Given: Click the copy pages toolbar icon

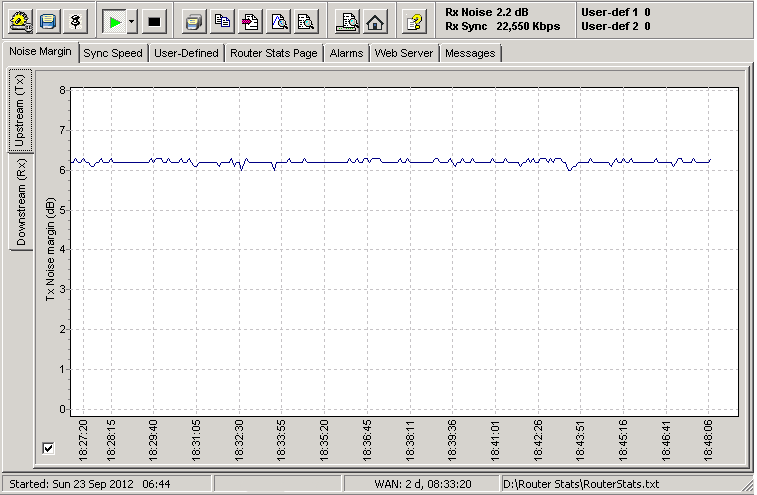Looking at the screenshot, I should point(223,20).
